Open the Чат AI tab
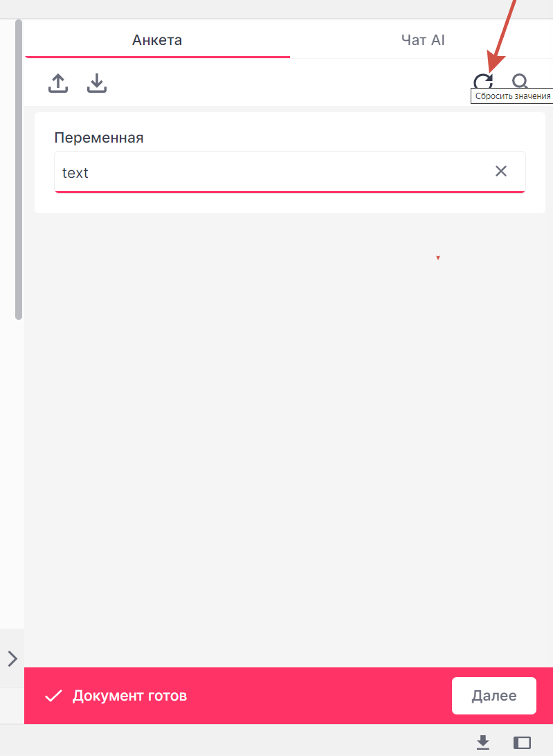Image resolution: width=553 pixels, height=756 pixels. tap(423, 40)
